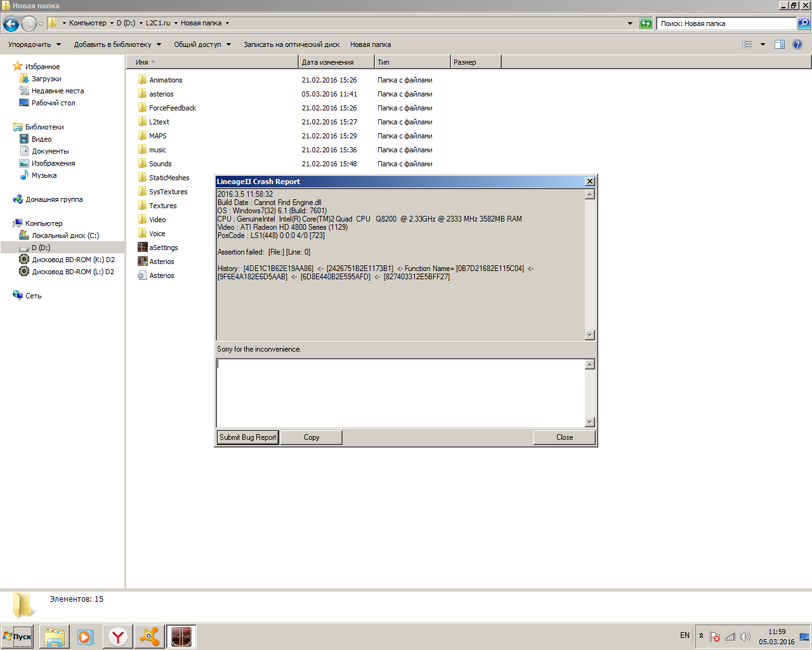Open Загрузки in the navigation pane
This screenshot has height=650, width=812.
tap(46, 79)
